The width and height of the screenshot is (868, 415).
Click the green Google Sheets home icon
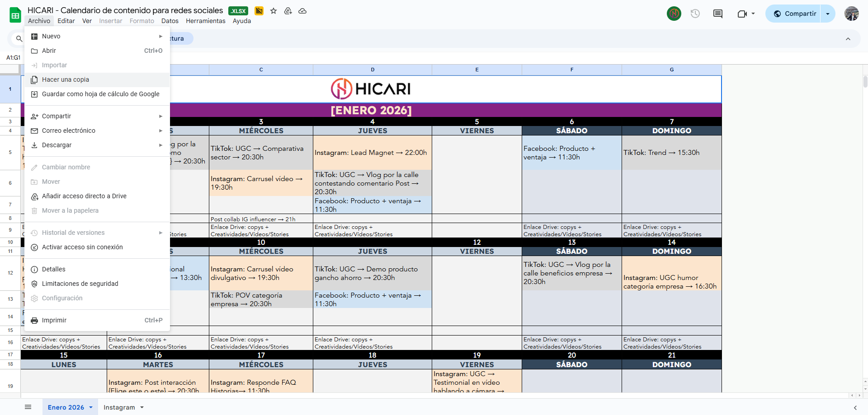pyautogui.click(x=15, y=14)
